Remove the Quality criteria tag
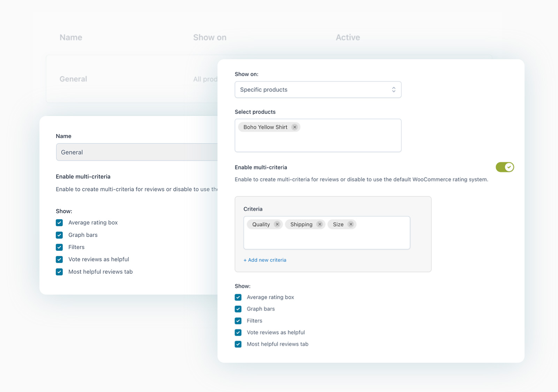 coord(277,224)
